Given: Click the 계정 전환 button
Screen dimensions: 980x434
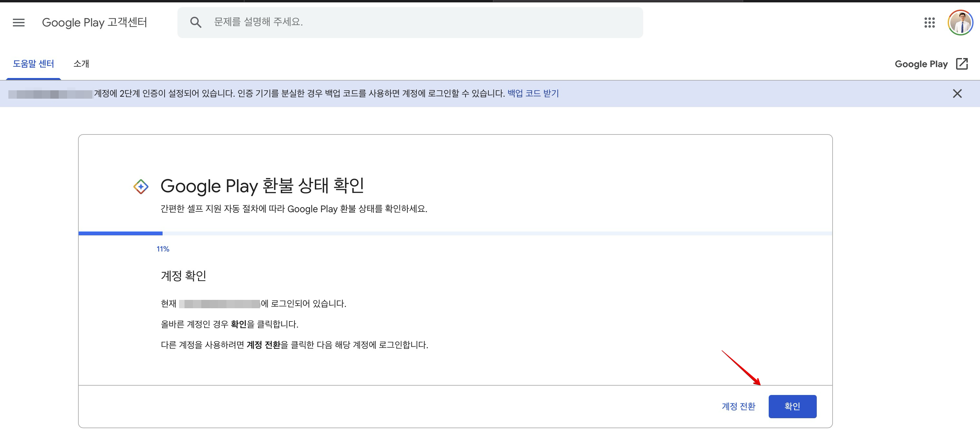Looking at the screenshot, I should click(738, 407).
